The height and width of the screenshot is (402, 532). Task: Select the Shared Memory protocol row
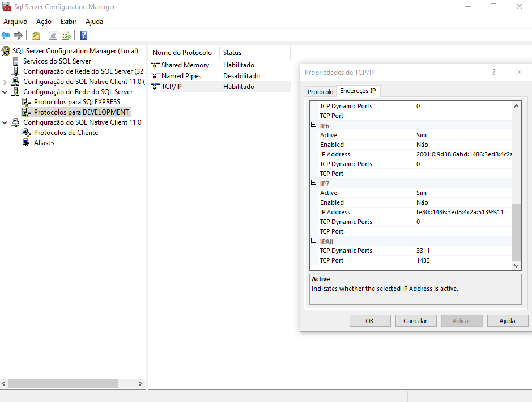220,65
